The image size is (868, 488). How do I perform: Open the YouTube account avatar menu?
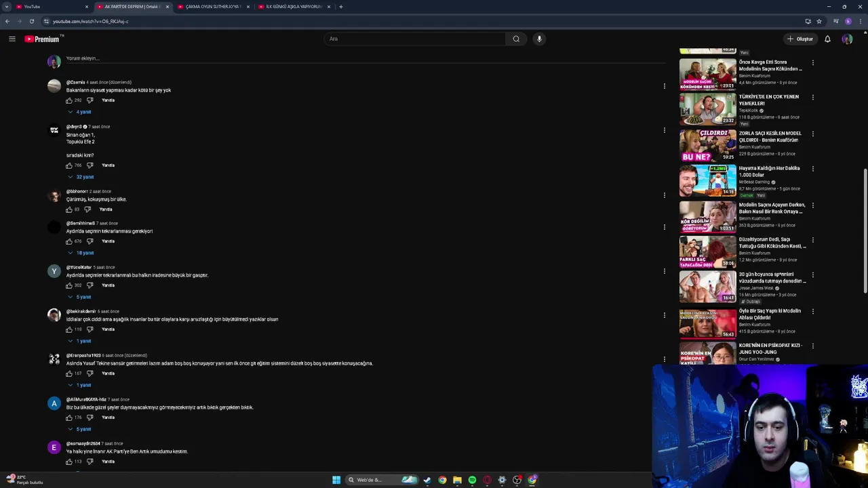(847, 39)
